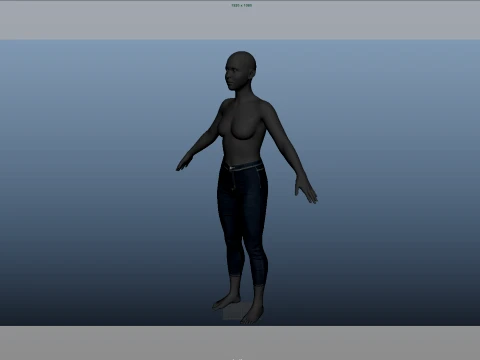Click the 1920 x 1080 resolution gate label
Viewport: 480px width, 360px height.
[x=242, y=5]
